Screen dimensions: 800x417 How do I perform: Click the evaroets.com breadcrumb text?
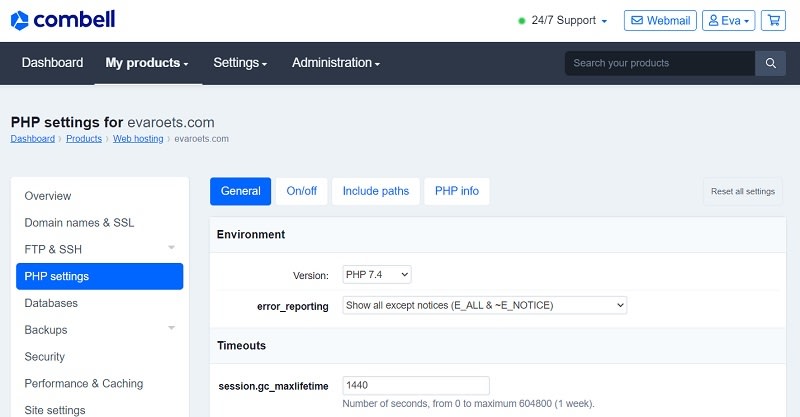202,139
